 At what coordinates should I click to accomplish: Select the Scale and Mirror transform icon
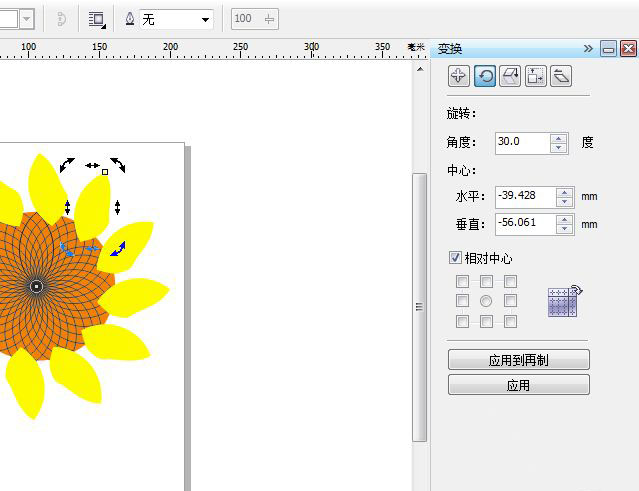[510, 76]
